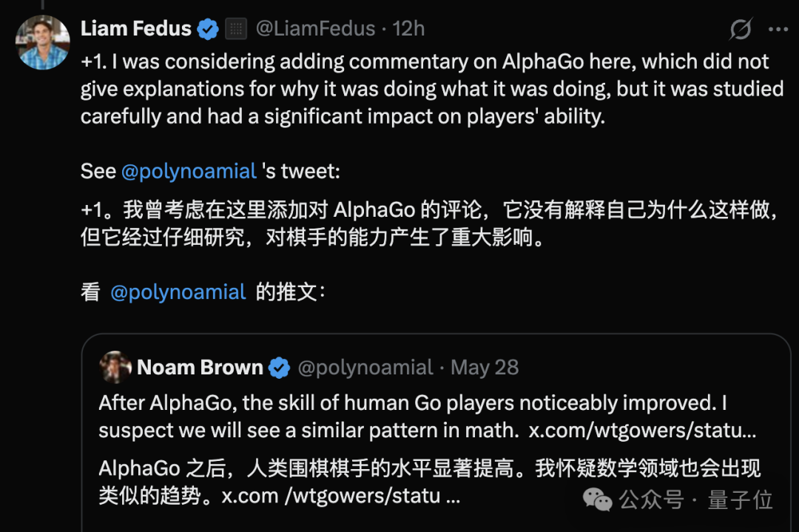
Task: Follow the @polynoamial mention in the English text
Action: 189,171
